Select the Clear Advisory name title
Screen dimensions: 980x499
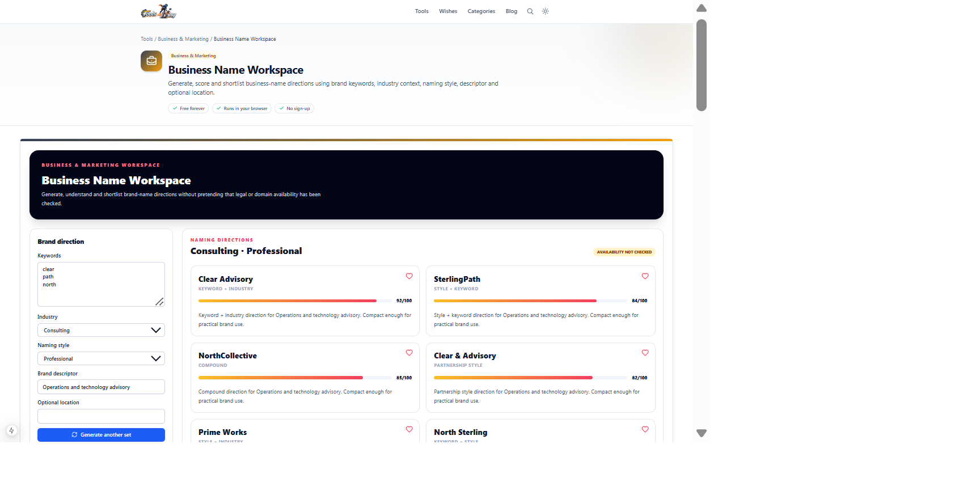tap(226, 279)
